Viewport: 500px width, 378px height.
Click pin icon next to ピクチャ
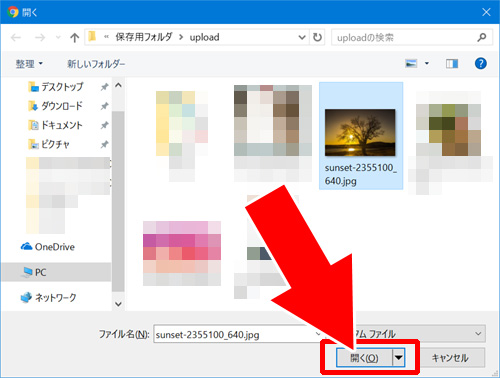[104, 144]
